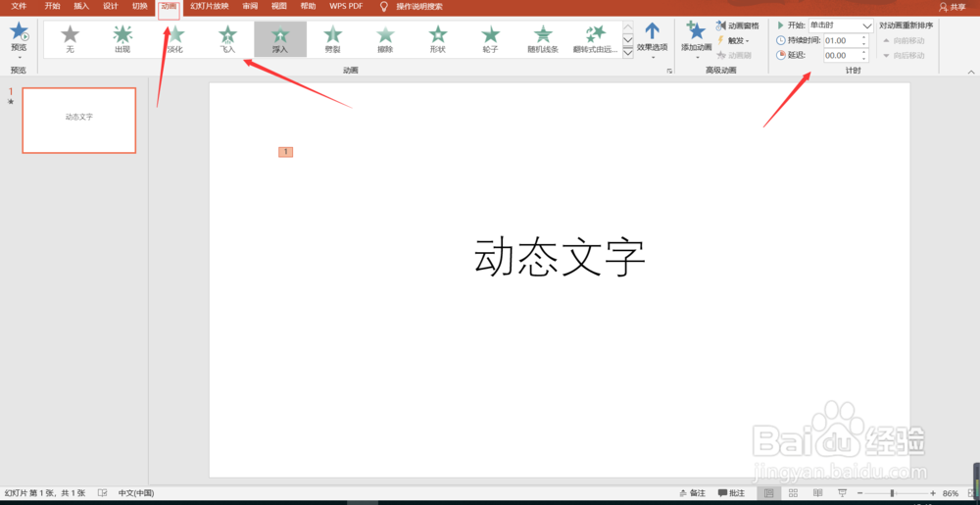
Task: Switch to the 帮助 help tab
Action: click(x=308, y=6)
